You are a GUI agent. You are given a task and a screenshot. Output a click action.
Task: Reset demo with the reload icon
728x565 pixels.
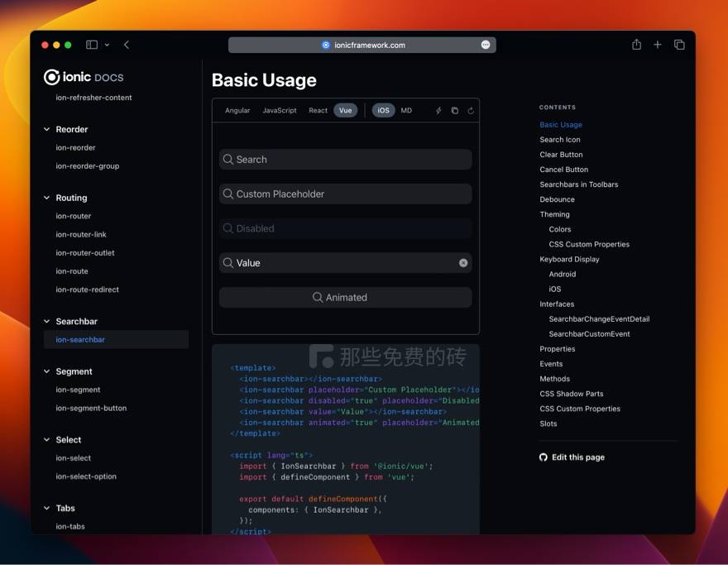tap(471, 111)
